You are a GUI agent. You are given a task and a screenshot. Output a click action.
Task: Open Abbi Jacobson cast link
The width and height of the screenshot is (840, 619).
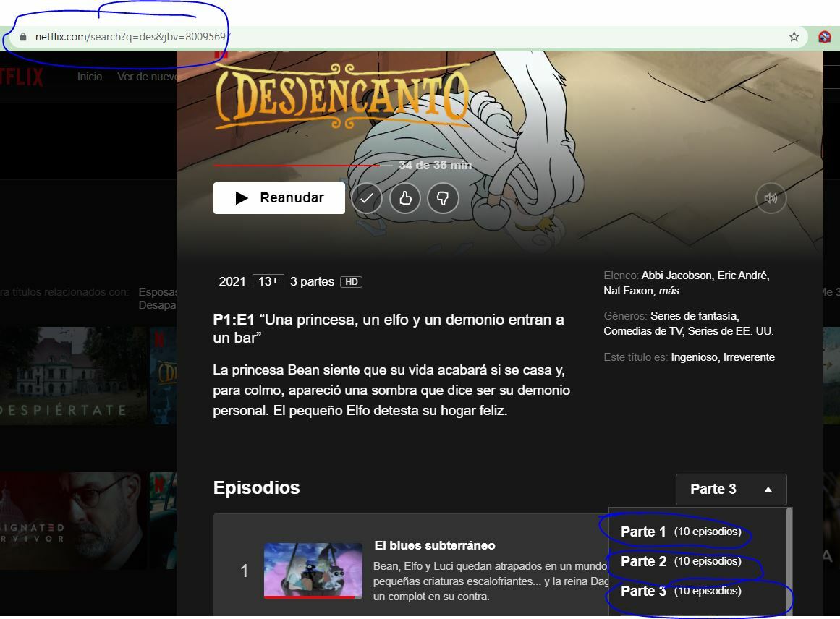pyautogui.click(x=677, y=276)
